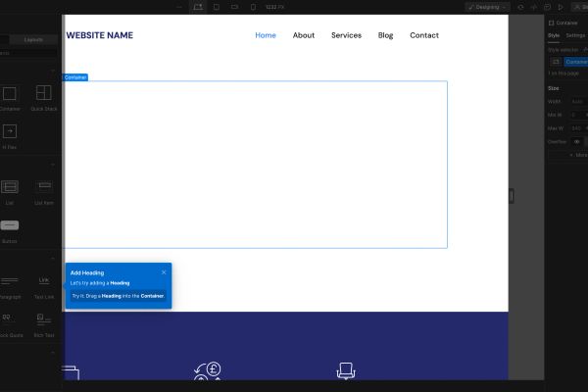588x392 pixels.
Task: Add a Button element
Action: coord(10,231)
